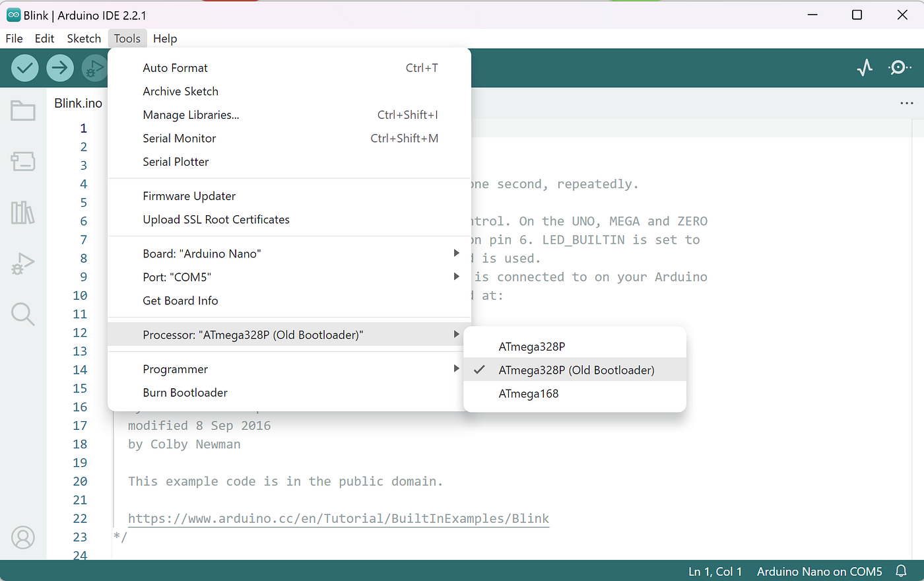Select the ATmega168 processor option

(575, 393)
